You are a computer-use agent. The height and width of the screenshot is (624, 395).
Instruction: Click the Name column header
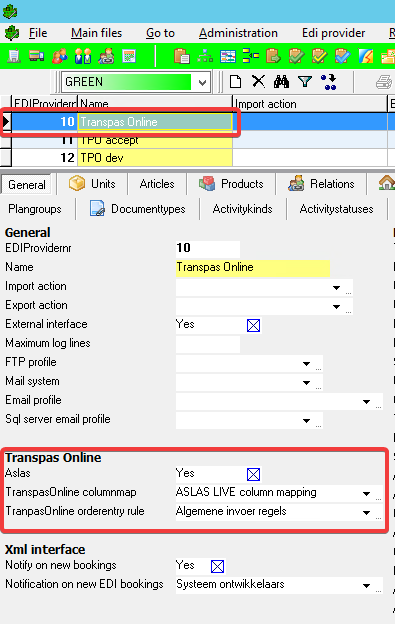155,104
